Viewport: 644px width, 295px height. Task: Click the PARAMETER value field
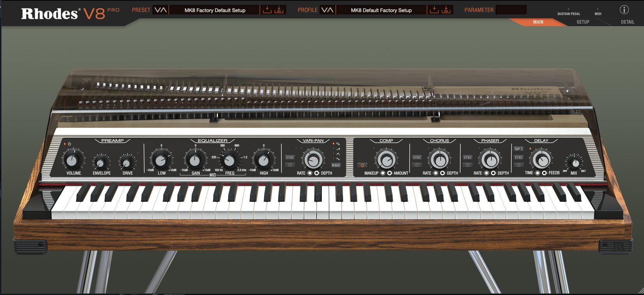coord(511,10)
